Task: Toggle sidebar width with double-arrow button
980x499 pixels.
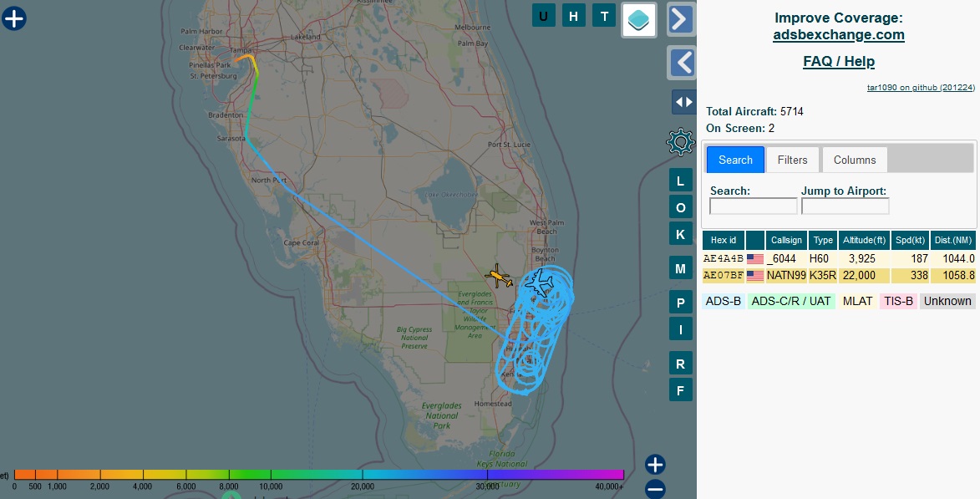Action: click(x=683, y=102)
